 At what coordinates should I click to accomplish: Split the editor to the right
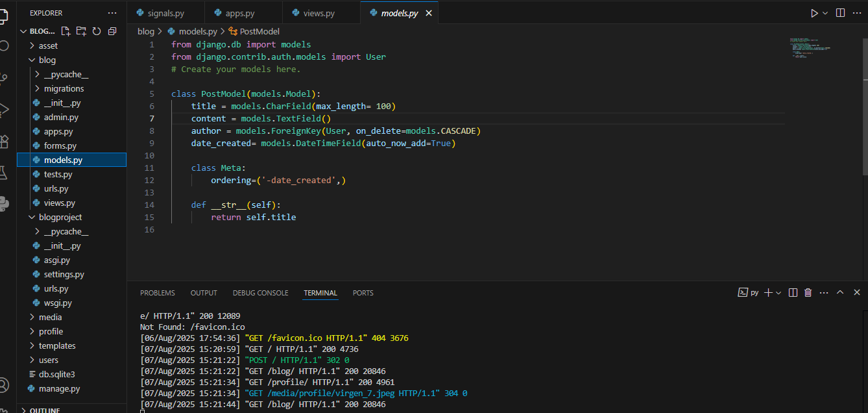840,13
